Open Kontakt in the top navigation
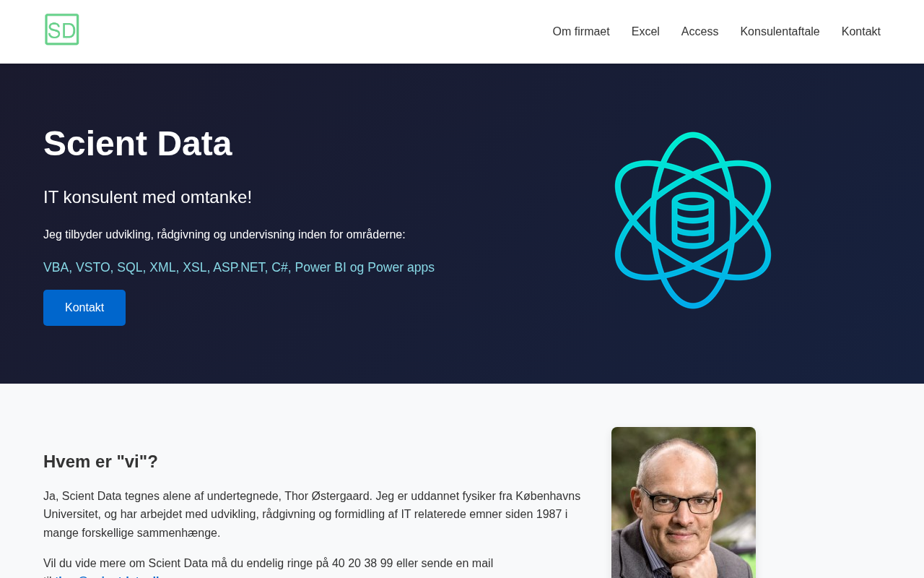 pos(860,32)
